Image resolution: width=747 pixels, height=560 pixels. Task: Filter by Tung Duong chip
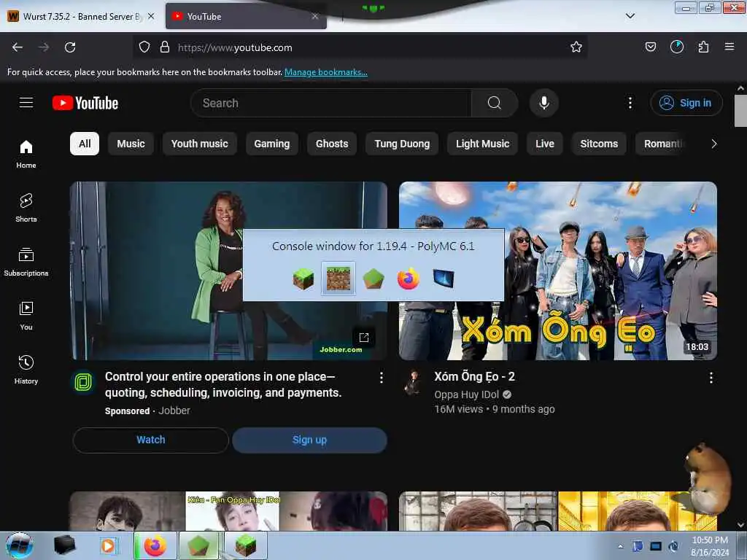(x=402, y=144)
